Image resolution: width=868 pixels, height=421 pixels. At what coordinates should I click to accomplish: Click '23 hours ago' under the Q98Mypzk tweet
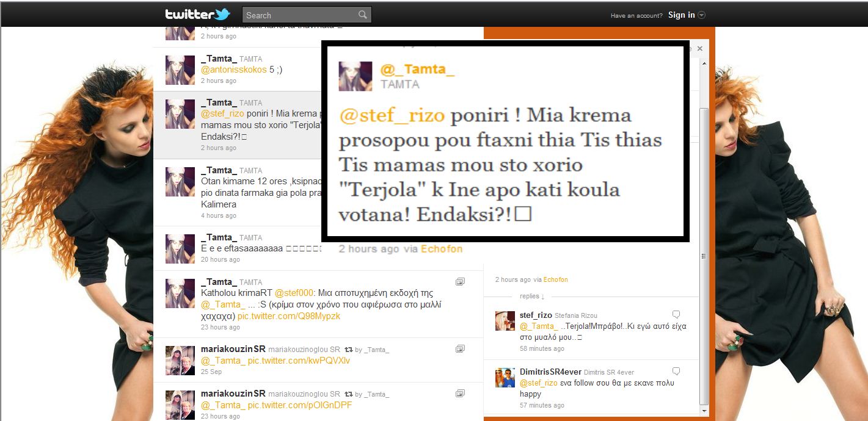(x=221, y=327)
